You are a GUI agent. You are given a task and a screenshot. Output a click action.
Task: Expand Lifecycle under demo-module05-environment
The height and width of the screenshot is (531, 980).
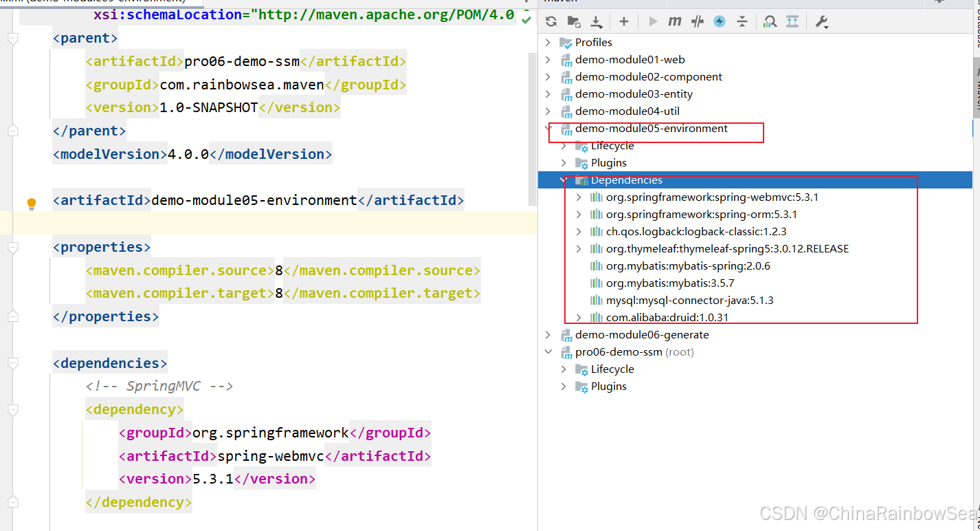564,146
